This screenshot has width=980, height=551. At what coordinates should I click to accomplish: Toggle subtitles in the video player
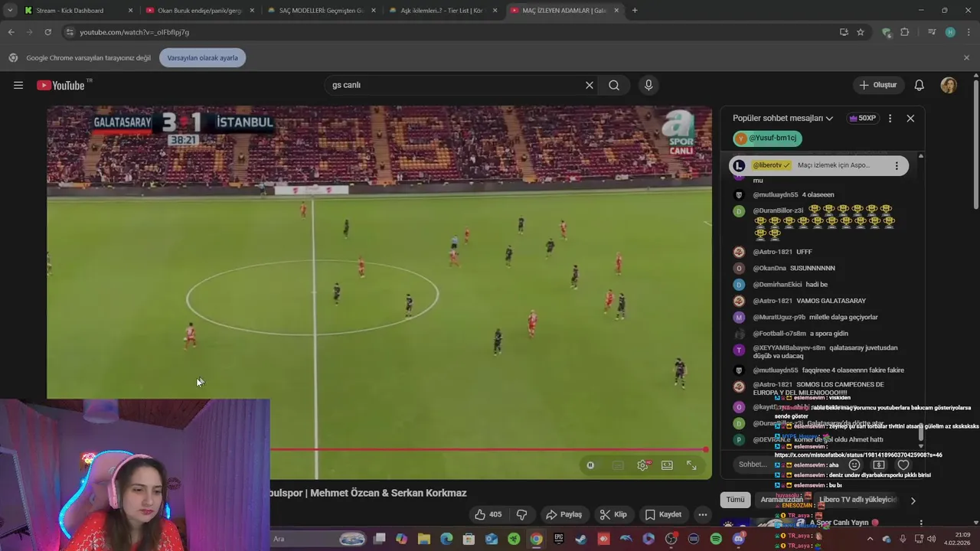coord(618,465)
